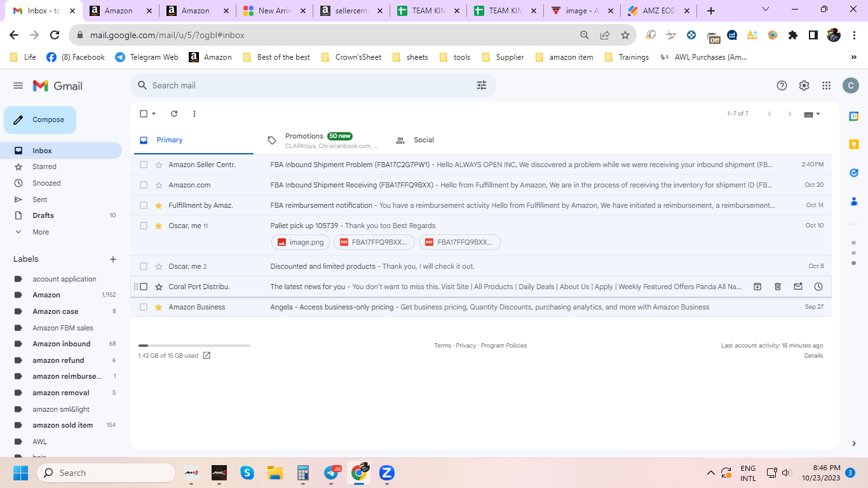The height and width of the screenshot is (488, 868).
Task: Expand the More item in sidebar
Action: pyautogui.click(x=41, y=232)
